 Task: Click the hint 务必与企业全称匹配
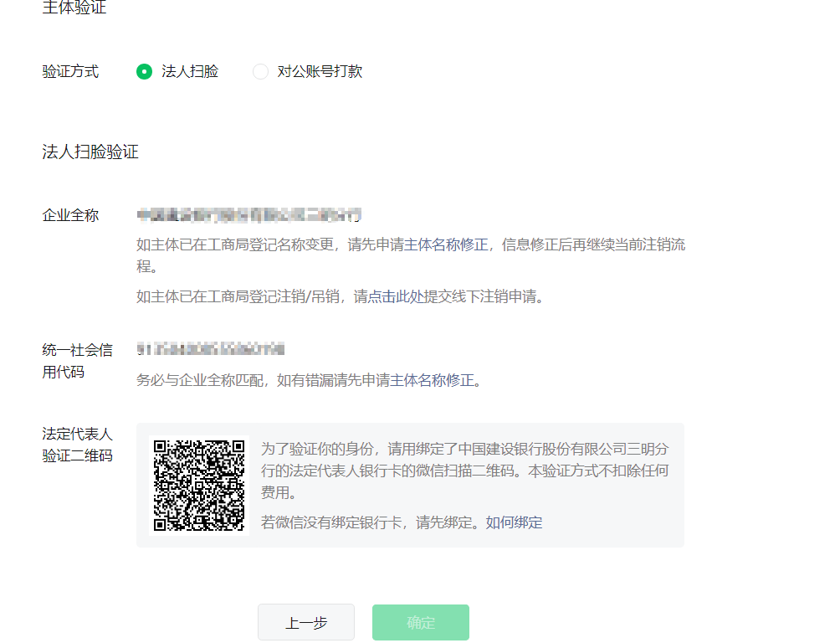(200, 380)
